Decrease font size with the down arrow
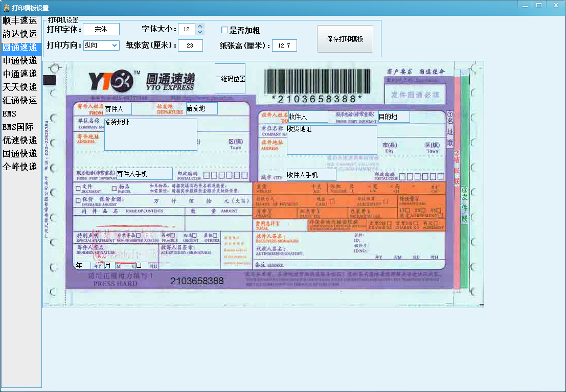 pos(200,32)
